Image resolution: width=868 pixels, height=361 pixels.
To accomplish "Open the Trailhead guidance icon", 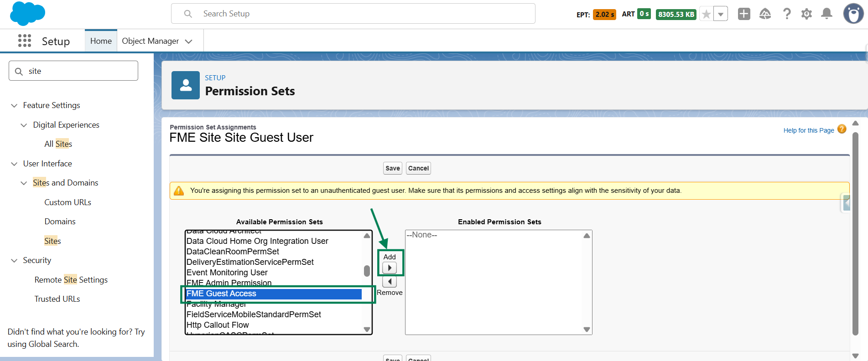I will tap(765, 14).
